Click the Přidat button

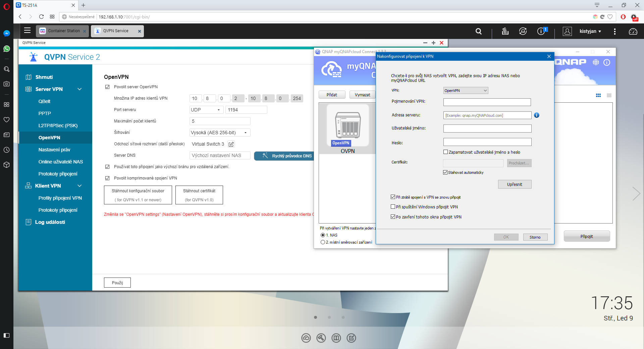coord(332,95)
